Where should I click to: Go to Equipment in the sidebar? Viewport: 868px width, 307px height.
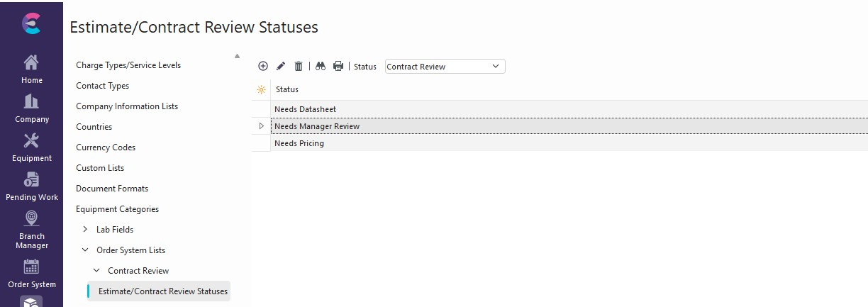coord(31,147)
